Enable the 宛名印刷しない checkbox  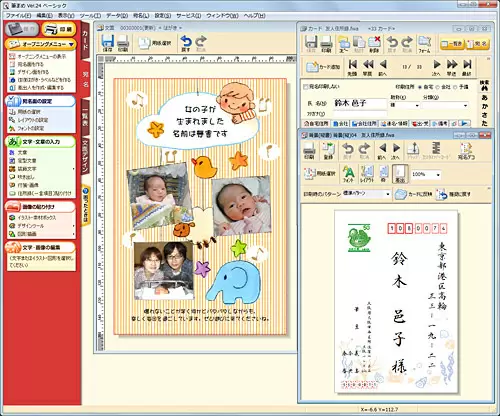[305, 87]
